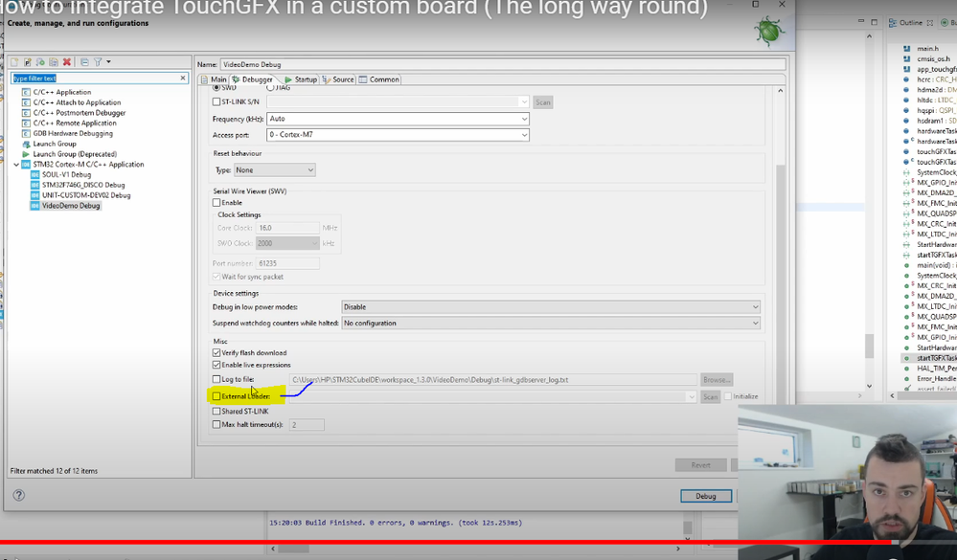Screen dimensions: 957x560
Task: Toggle the Initialize checkbox
Action: [x=727, y=396]
